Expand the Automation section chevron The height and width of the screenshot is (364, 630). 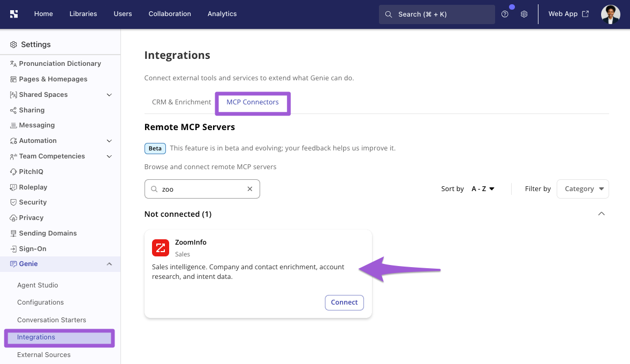click(109, 141)
